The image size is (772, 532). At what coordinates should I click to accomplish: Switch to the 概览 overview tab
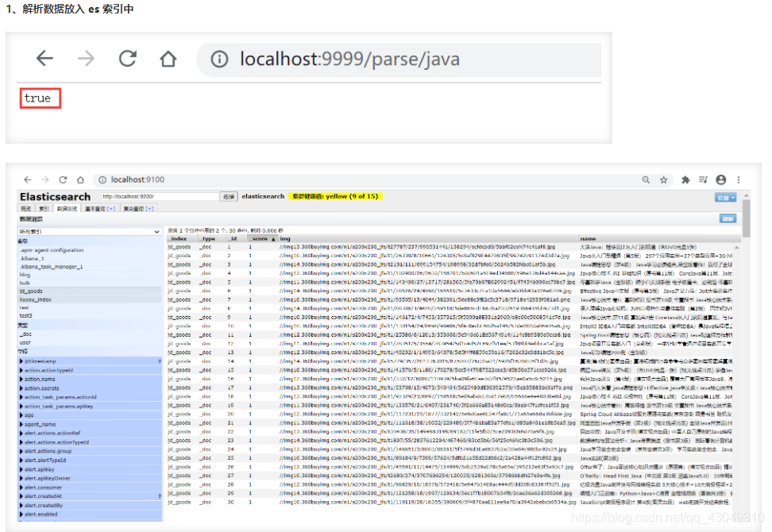[25, 209]
